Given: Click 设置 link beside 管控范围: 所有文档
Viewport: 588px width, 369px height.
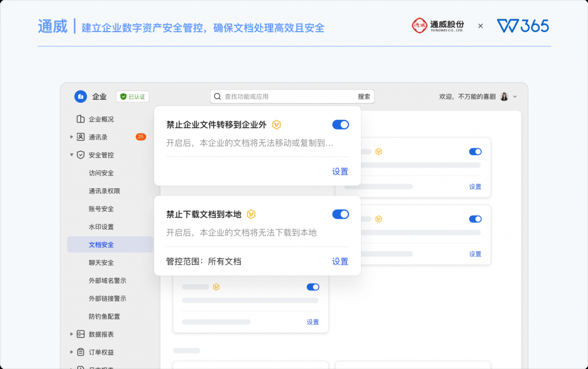Looking at the screenshot, I should tap(340, 262).
